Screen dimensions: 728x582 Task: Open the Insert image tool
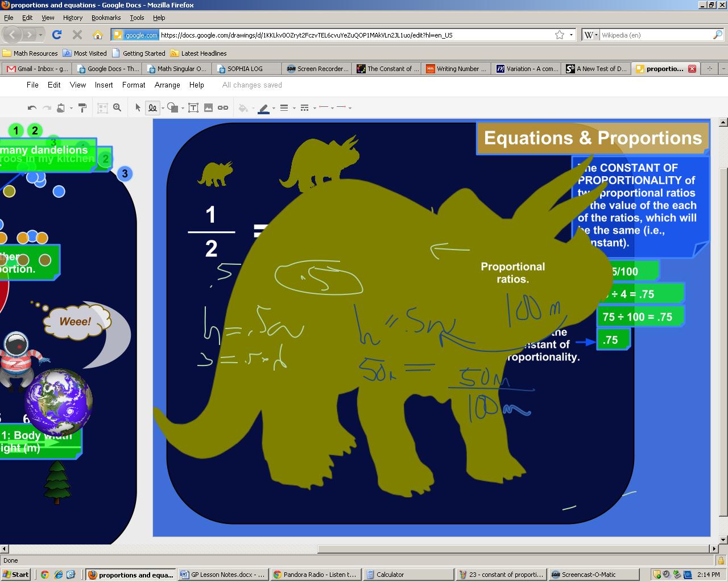tap(207, 107)
